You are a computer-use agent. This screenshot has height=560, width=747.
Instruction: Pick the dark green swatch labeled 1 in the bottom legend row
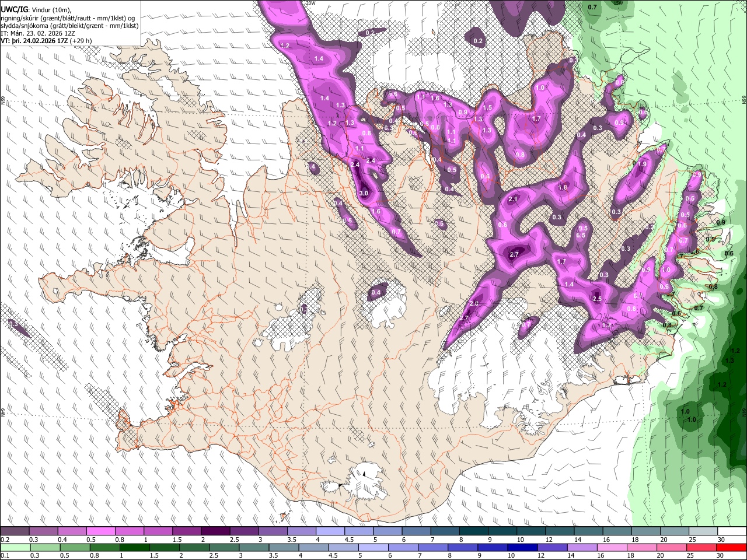134,548
